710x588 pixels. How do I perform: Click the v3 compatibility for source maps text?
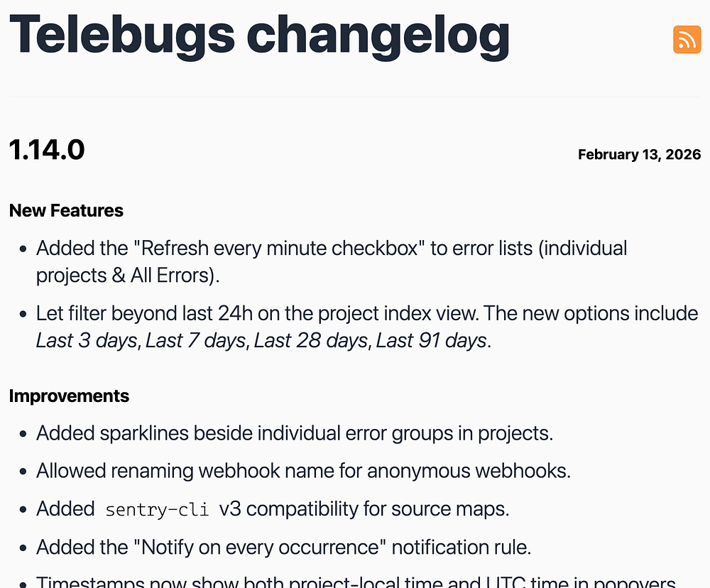(364, 510)
